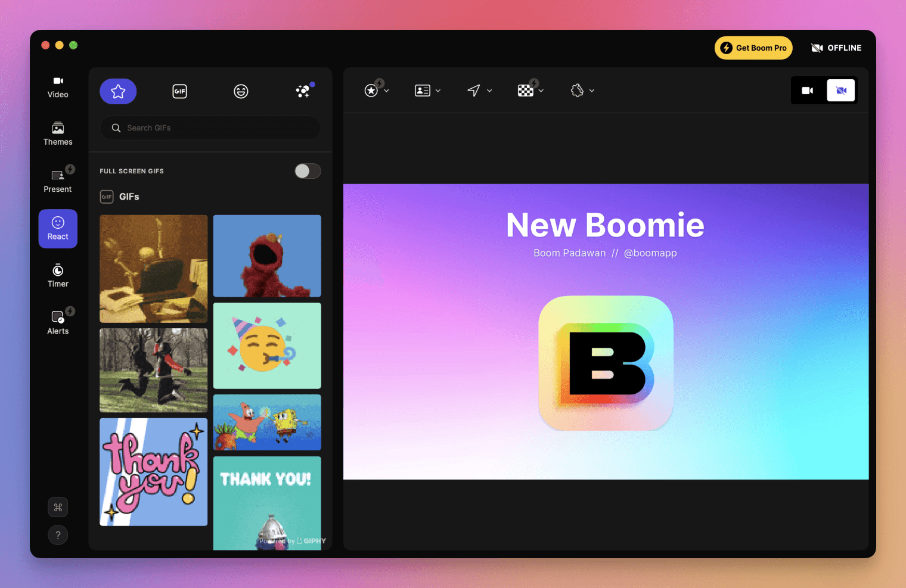Click the "GIFs" section heading text
Image resolution: width=906 pixels, height=588 pixels.
(x=129, y=197)
